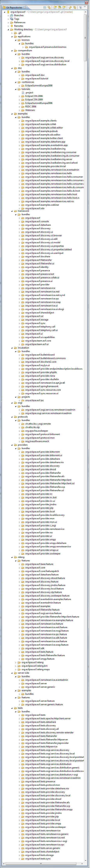91x868 pixels.
Task: Select org.eclipse.ecf.examples.webinar project
Action: pos(42,205)
